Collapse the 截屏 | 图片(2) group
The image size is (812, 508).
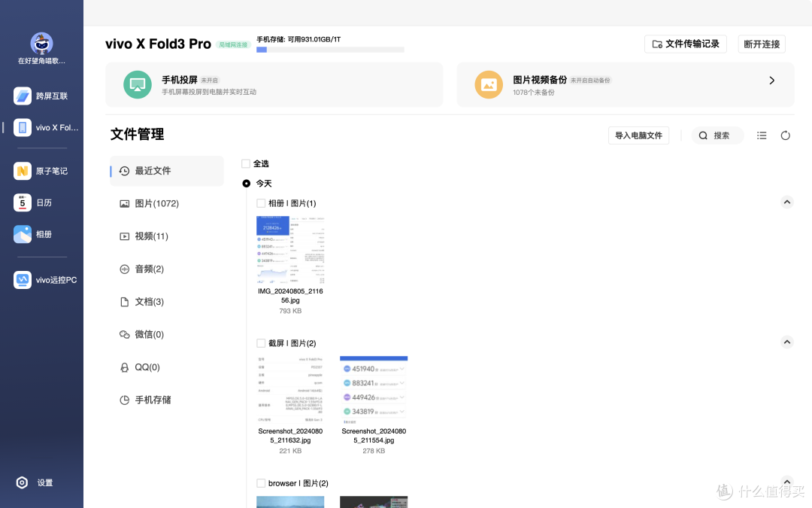pos(787,342)
